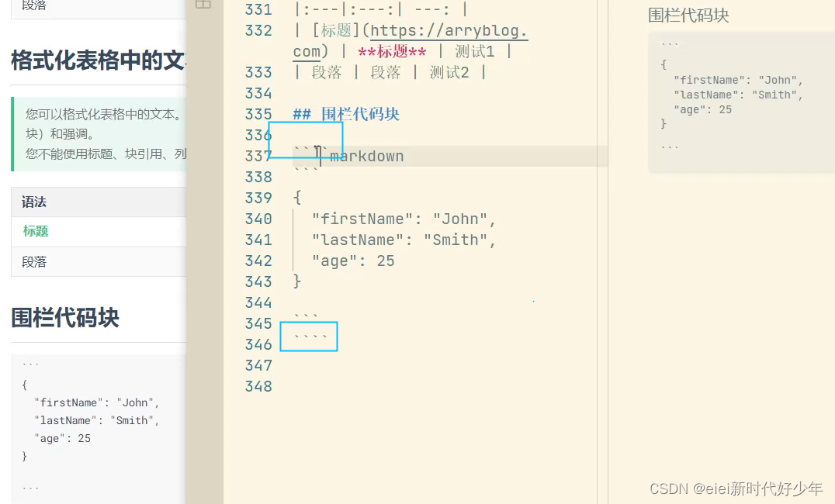Click the highlighted ```` marker on line 346

coord(308,336)
